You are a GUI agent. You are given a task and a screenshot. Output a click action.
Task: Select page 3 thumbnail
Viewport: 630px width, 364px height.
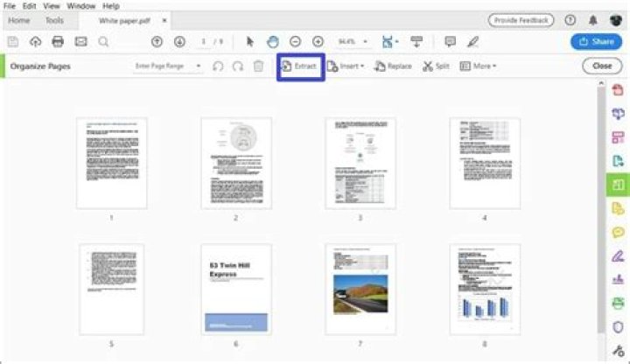[x=360, y=163]
